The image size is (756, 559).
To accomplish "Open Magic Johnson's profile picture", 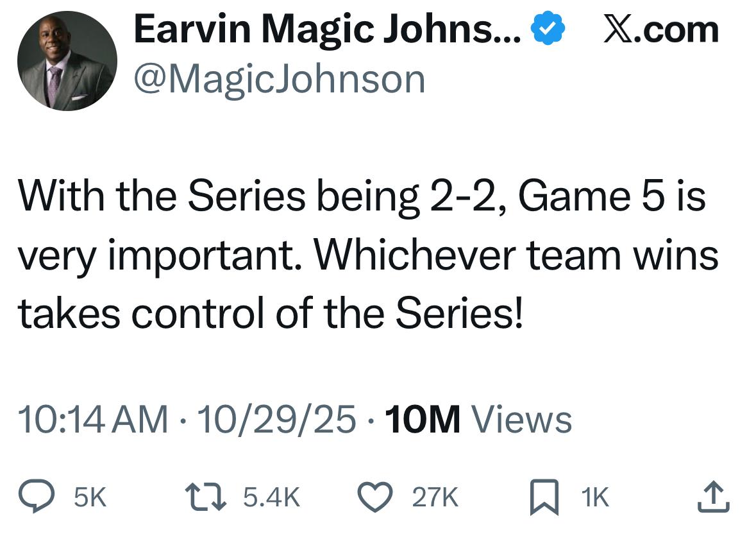I will pos(67,61).
